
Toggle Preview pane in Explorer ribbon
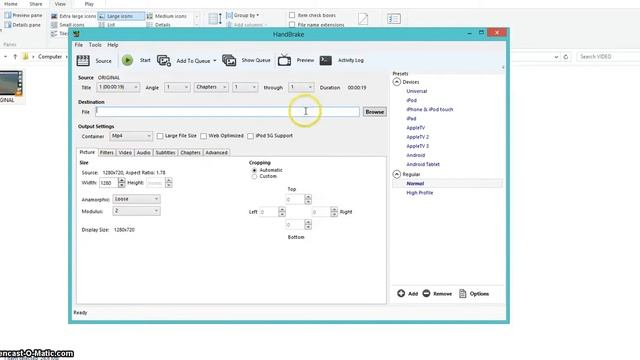(23, 15)
